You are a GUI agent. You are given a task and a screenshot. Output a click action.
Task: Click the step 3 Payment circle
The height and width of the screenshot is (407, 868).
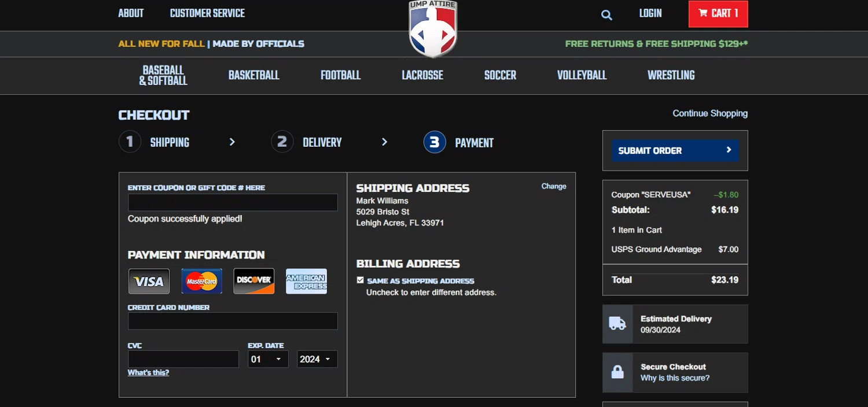click(x=435, y=142)
